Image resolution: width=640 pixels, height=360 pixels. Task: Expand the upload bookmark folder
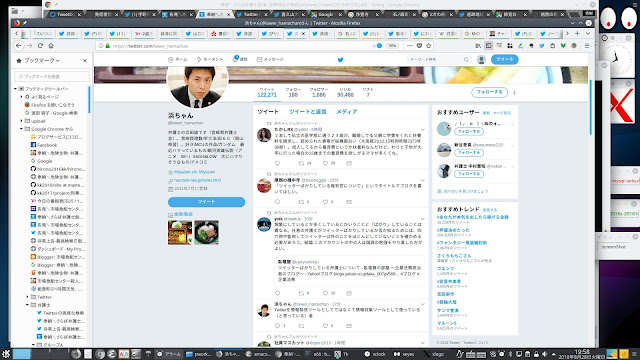tap(22, 121)
